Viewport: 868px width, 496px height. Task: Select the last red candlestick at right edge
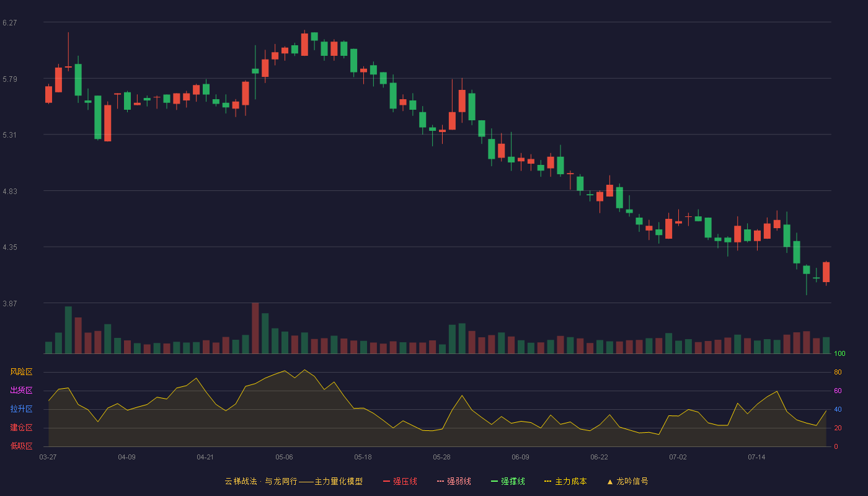826,272
